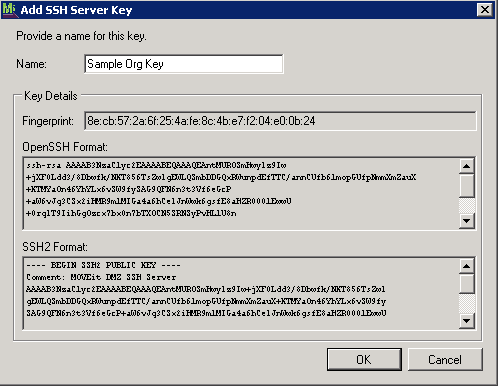Click the 'Key Details' group heading

51,96
